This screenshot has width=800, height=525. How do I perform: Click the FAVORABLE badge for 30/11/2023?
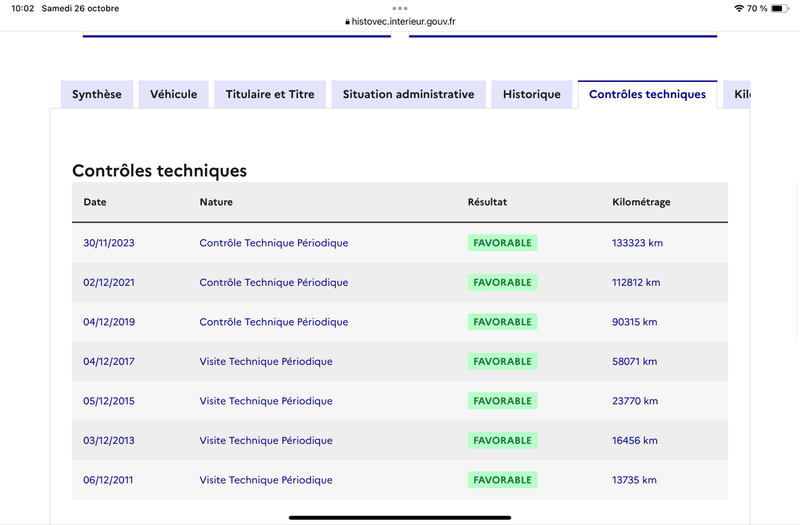(503, 243)
